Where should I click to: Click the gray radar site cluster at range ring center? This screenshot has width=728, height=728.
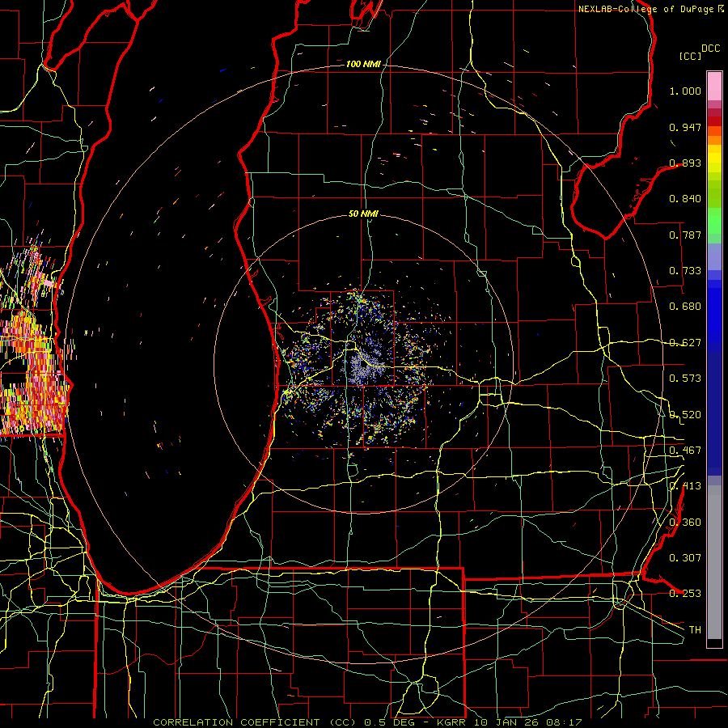(x=363, y=365)
